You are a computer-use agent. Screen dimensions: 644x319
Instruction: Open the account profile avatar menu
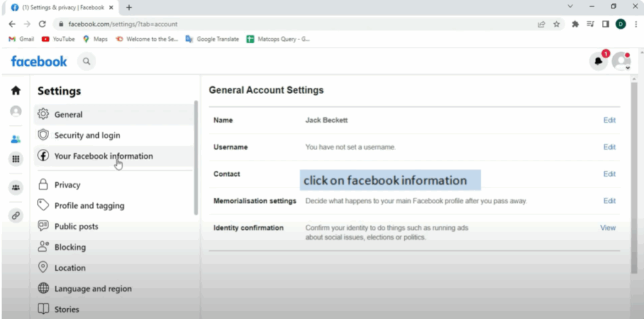621,61
